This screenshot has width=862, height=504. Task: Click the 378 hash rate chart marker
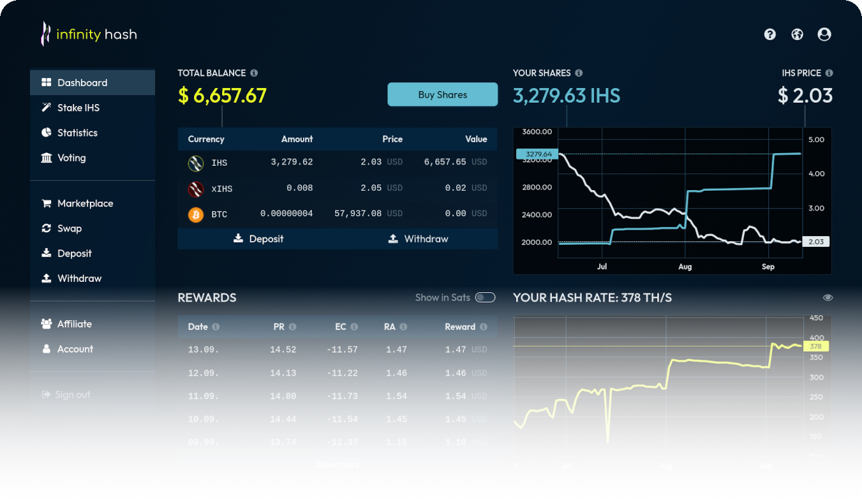coord(815,346)
